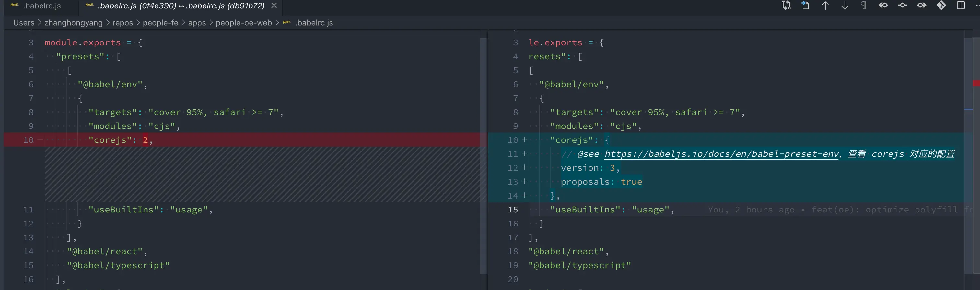The height and width of the screenshot is (290, 980).
Task: Open the people-oe-web breadcrumb
Action: click(244, 23)
